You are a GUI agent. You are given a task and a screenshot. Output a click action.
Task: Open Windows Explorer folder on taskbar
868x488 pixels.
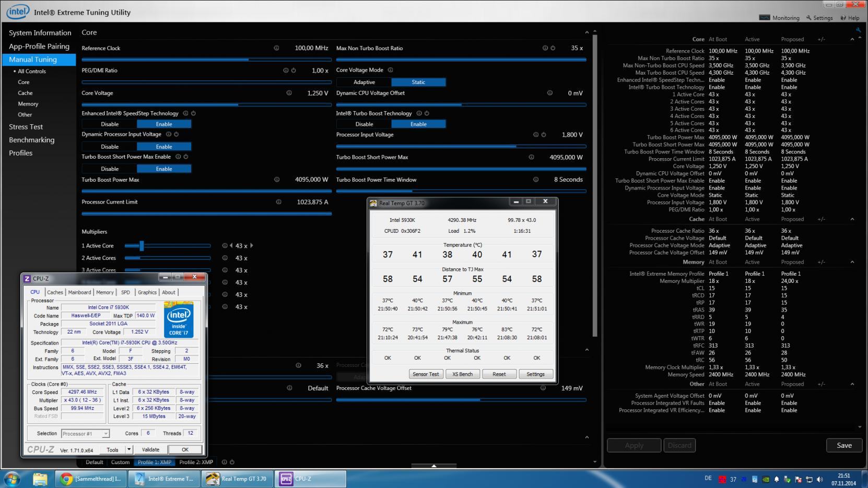coord(40,479)
